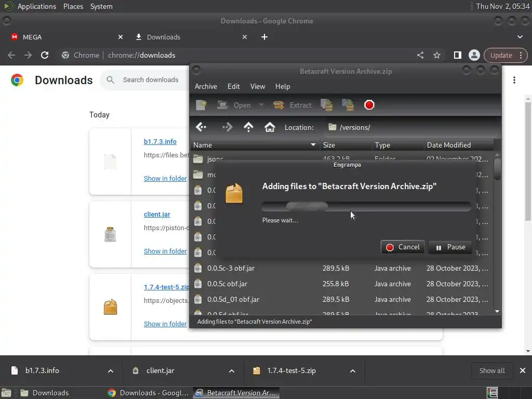The width and height of the screenshot is (532, 399).
Task: Click the Extract toolbar button
Action: point(292,105)
